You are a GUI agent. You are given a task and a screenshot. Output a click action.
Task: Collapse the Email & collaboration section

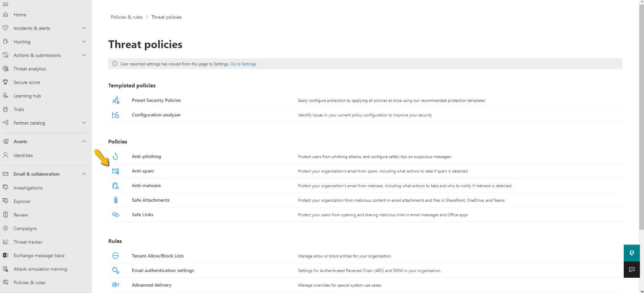click(x=84, y=174)
